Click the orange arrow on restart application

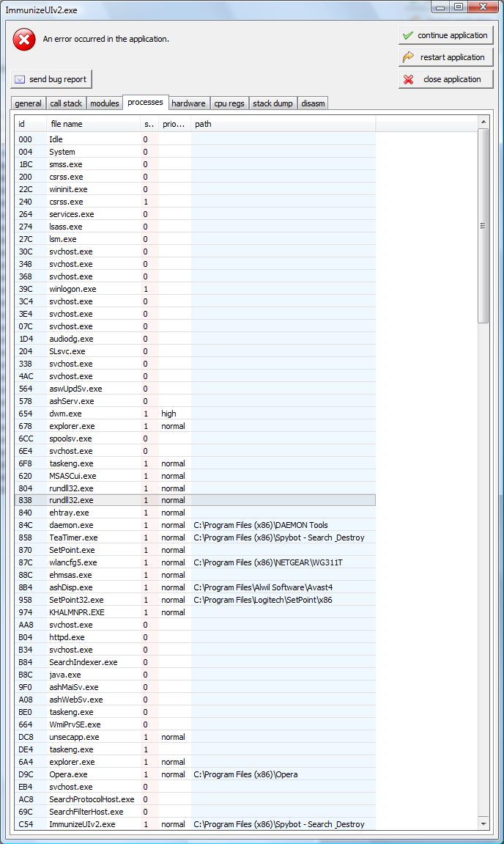(x=408, y=57)
